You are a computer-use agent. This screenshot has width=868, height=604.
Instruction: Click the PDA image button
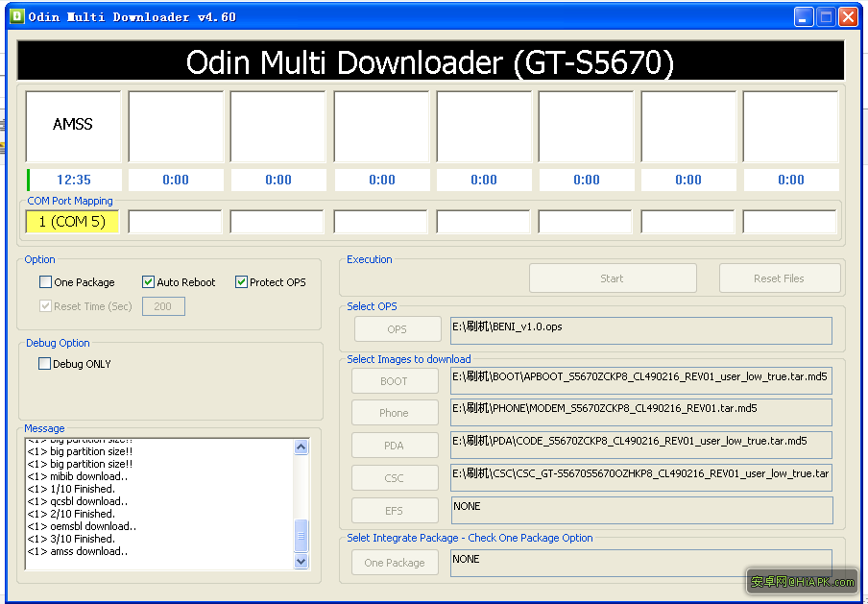point(394,446)
